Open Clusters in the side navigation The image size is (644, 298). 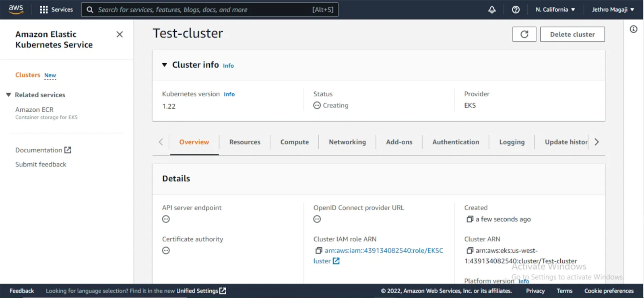[x=28, y=75]
